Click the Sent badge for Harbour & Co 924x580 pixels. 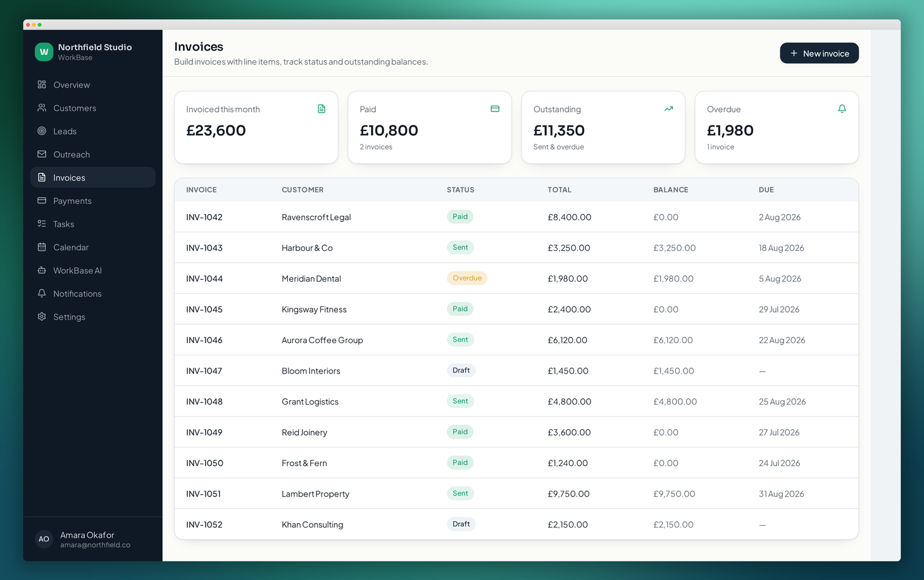[x=460, y=248]
